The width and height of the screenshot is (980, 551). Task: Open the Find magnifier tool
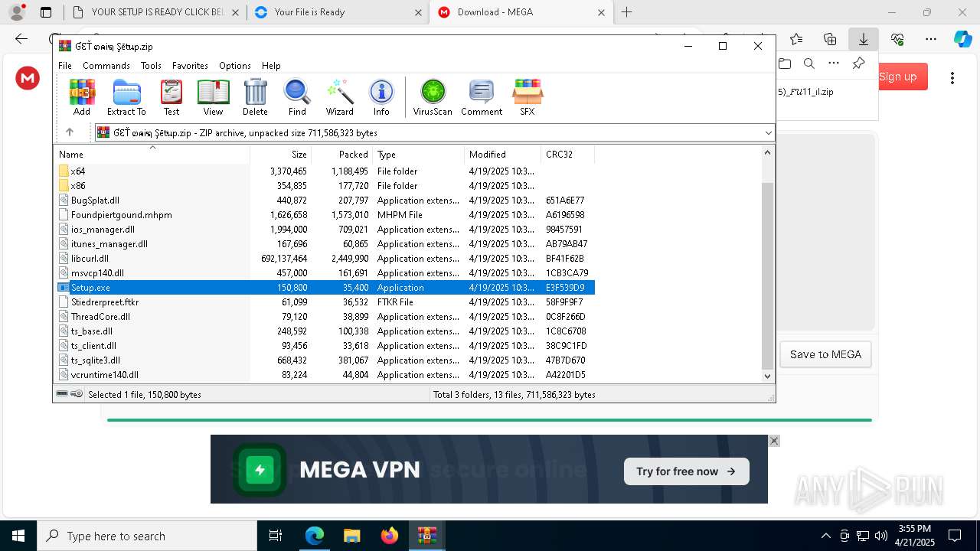pos(297,98)
